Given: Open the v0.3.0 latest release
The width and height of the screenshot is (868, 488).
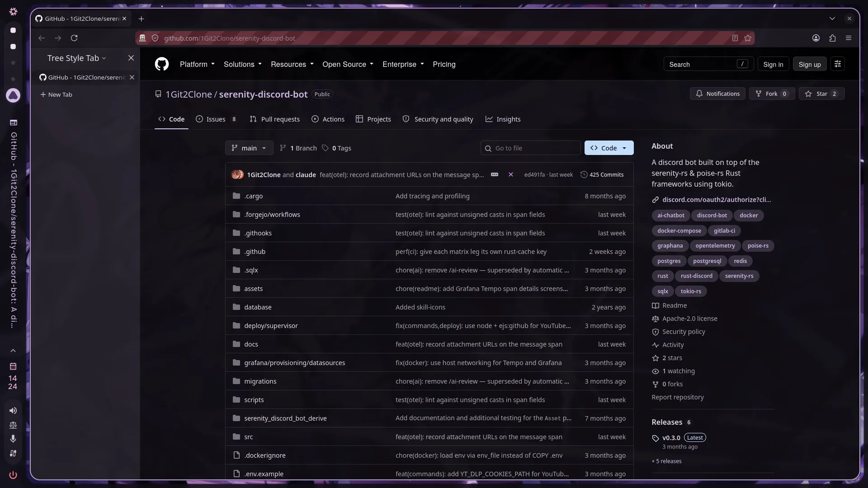Looking at the screenshot, I should [x=671, y=437].
